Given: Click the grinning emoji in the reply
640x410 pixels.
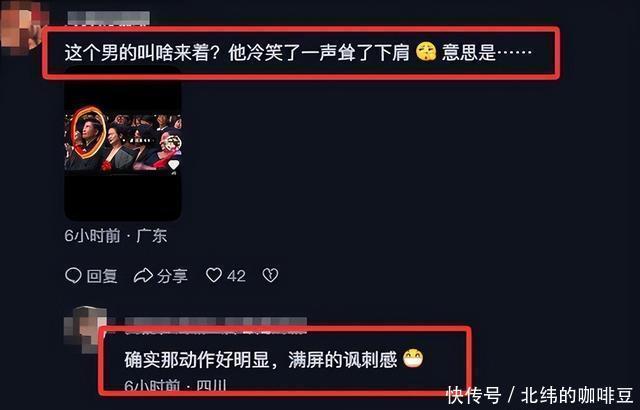Looking at the screenshot, I should point(413,359).
